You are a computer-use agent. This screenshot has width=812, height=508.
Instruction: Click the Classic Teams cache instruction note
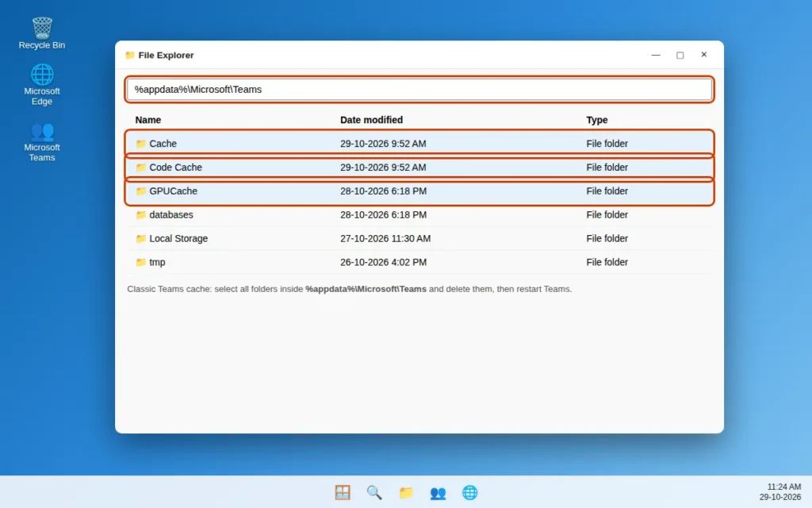coord(350,289)
